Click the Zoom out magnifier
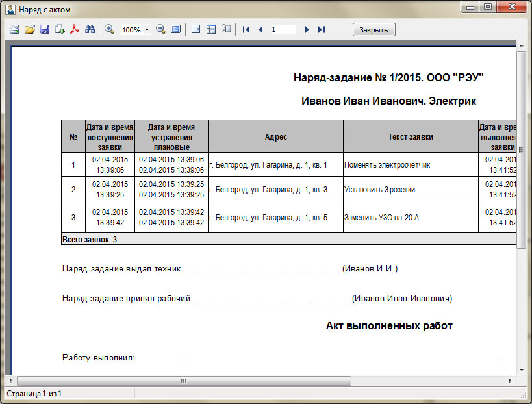 pos(160,30)
